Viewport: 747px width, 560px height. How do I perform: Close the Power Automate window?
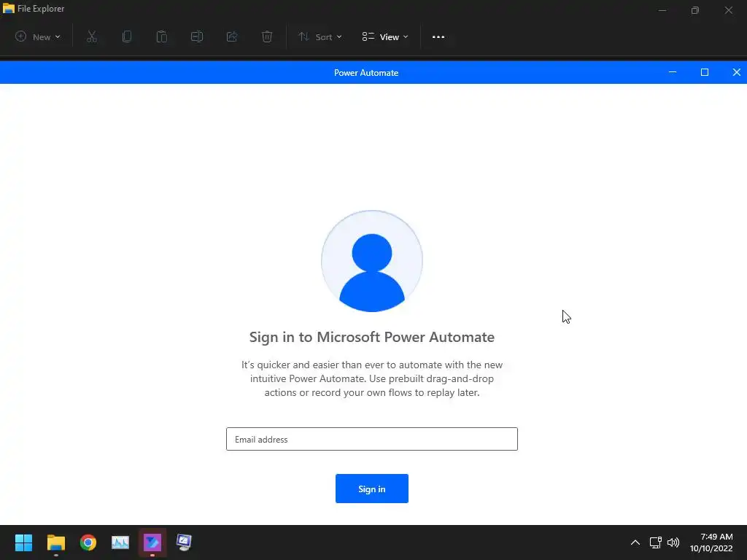(x=737, y=72)
